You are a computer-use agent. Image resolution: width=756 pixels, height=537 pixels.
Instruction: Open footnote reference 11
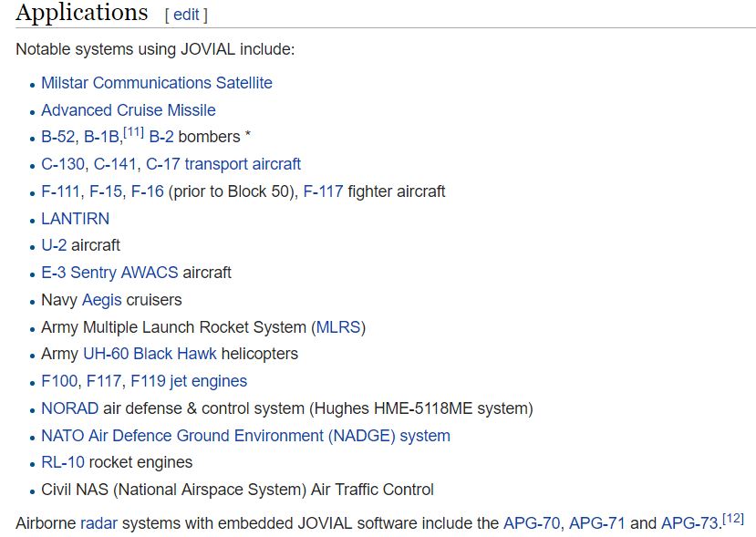pos(133,131)
